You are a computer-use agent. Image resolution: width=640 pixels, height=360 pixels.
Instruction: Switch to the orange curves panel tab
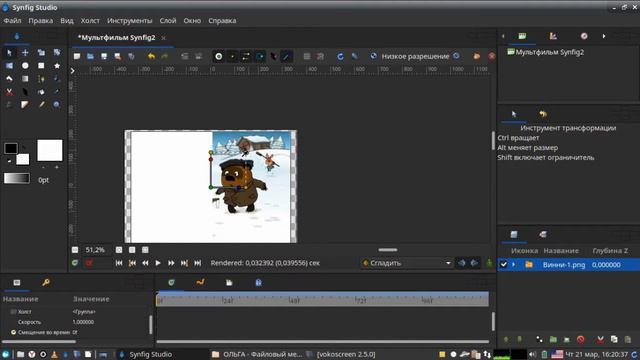(200, 282)
